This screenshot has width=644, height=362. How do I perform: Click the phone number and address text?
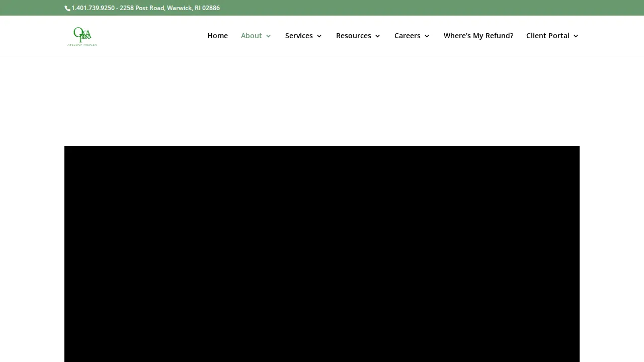click(x=145, y=8)
